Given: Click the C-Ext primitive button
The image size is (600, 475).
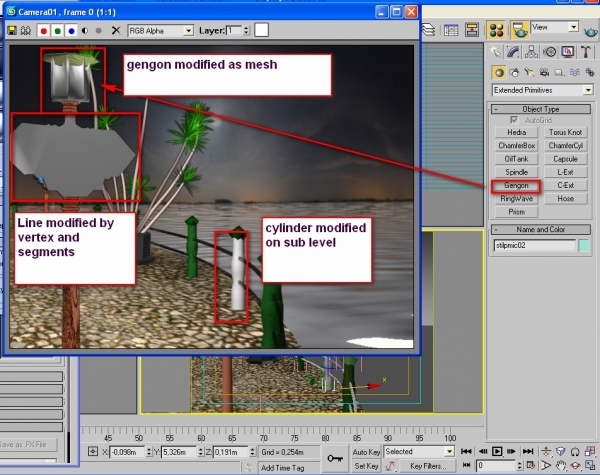Looking at the screenshot, I should (566, 186).
